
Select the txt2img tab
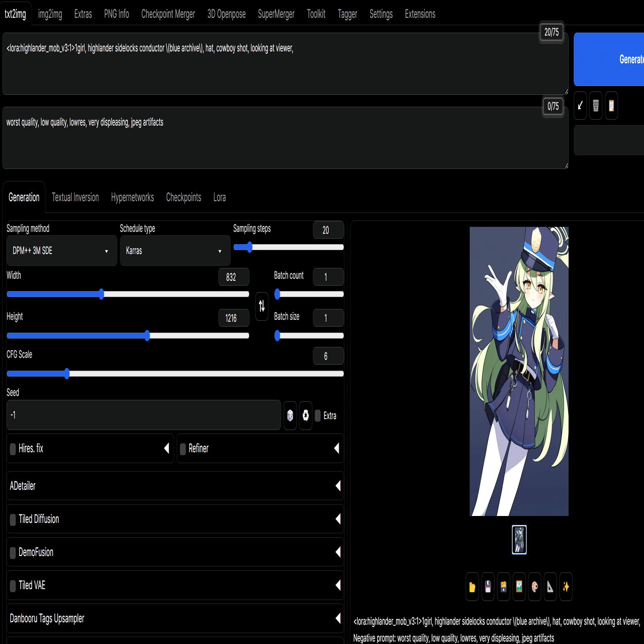pyautogui.click(x=15, y=14)
